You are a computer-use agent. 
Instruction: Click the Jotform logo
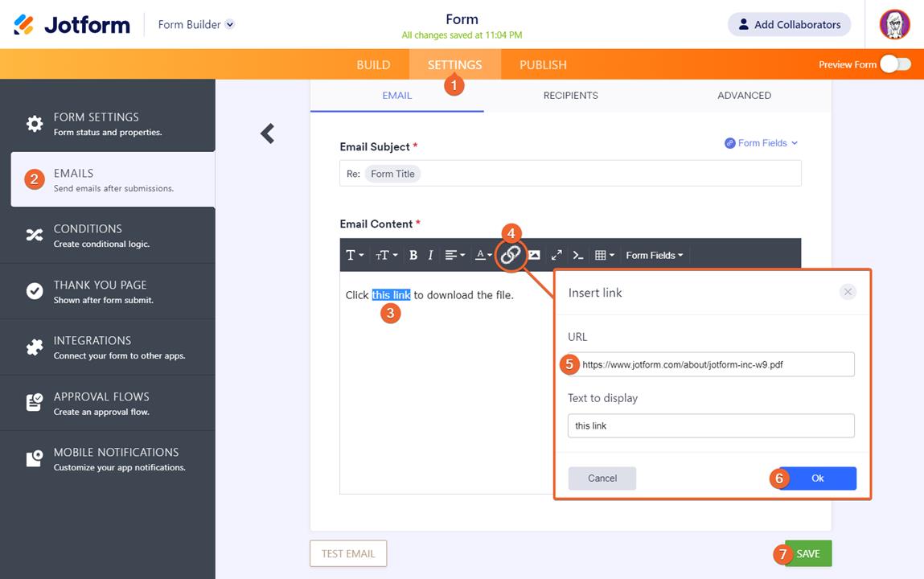pyautogui.click(x=72, y=25)
